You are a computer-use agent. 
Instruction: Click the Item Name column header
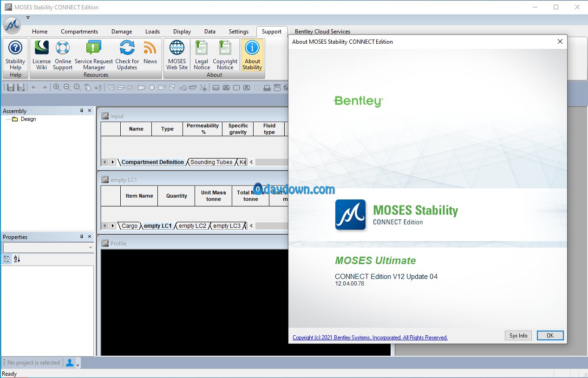[x=139, y=196]
